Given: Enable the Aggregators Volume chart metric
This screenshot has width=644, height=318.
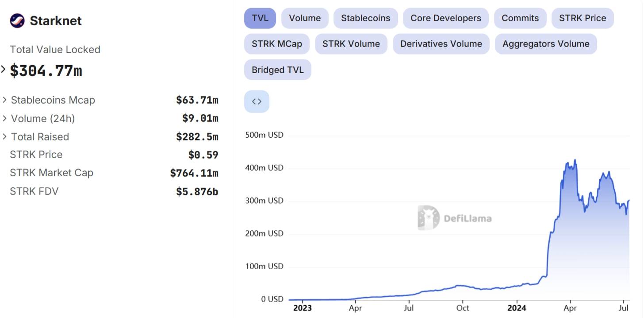Looking at the screenshot, I should pyautogui.click(x=546, y=44).
